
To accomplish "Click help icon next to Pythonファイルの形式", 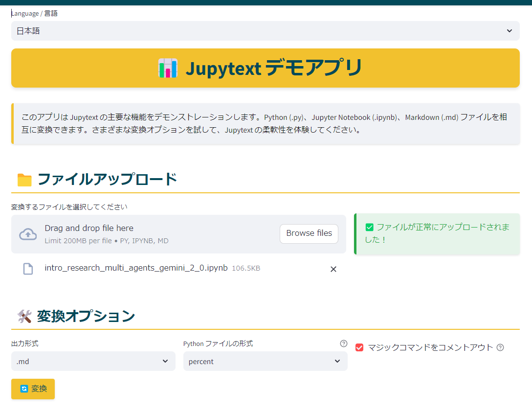I will pos(343,344).
